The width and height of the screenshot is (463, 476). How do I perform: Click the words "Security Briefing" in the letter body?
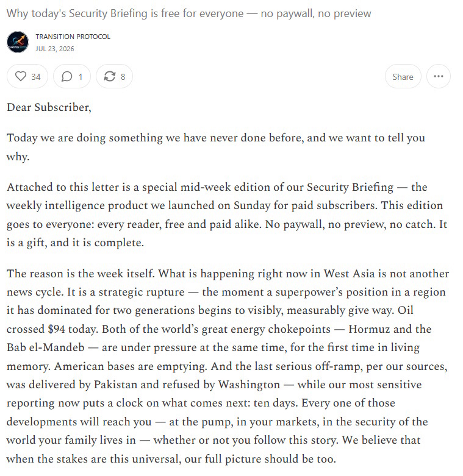point(350,187)
